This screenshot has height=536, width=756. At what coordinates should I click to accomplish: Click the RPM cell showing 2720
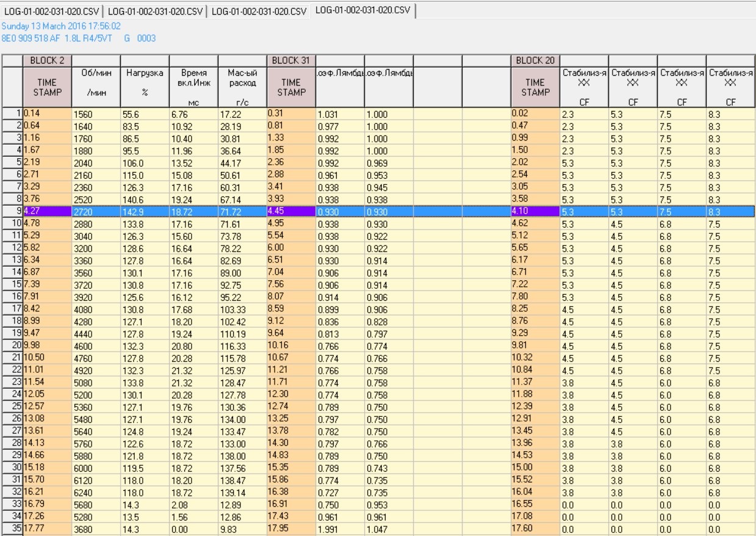[x=96, y=212]
